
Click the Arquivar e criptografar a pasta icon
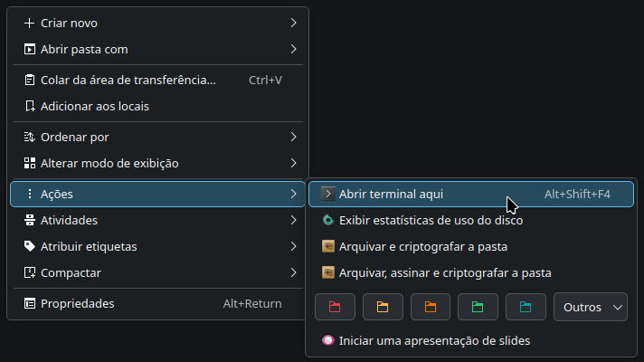click(328, 246)
